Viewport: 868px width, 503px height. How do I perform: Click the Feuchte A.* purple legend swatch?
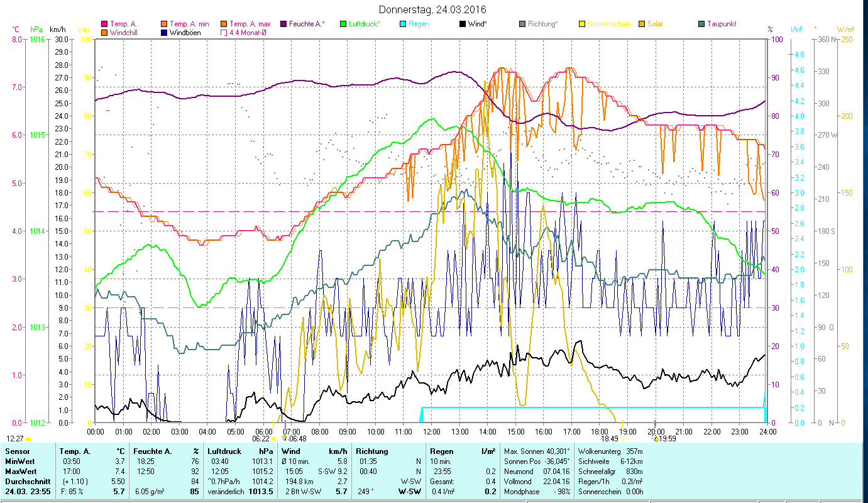coord(283,24)
